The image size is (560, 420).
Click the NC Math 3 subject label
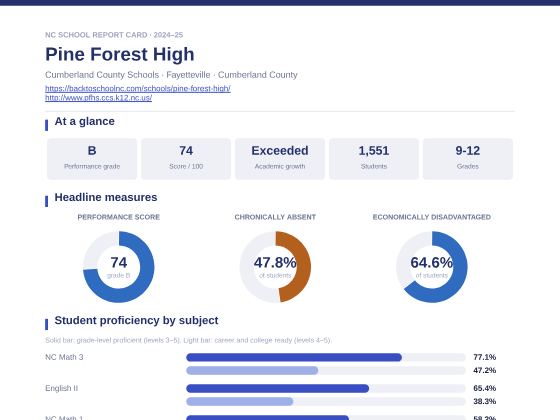click(x=64, y=357)
